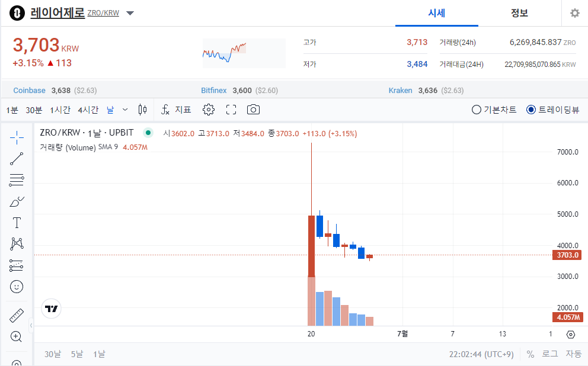This screenshot has width=588, height=366.
Task: Switch to the 시세 tab
Action: click(x=437, y=12)
